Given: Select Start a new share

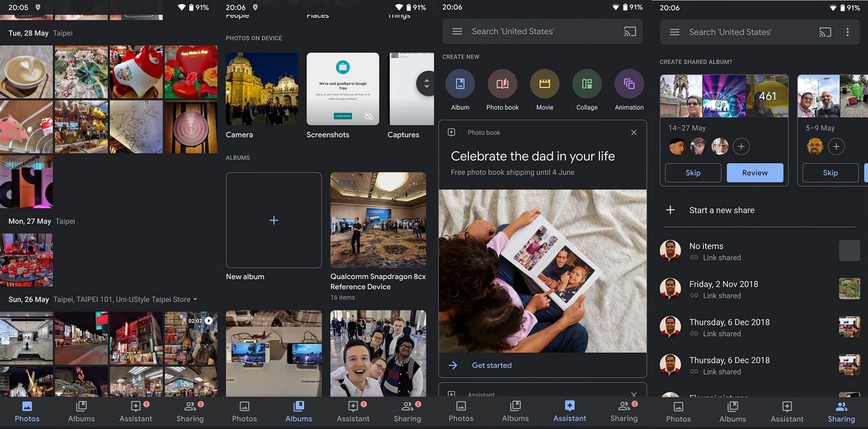Looking at the screenshot, I should point(722,210).
